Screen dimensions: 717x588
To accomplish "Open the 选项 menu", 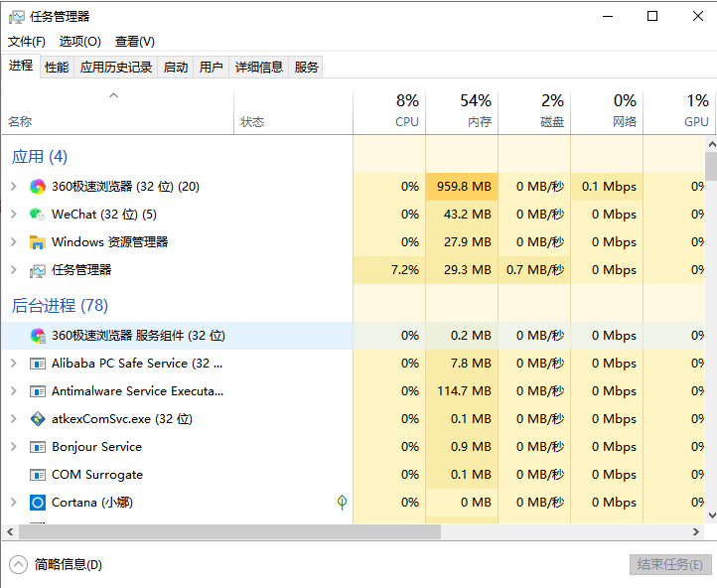I will [79, 41].
